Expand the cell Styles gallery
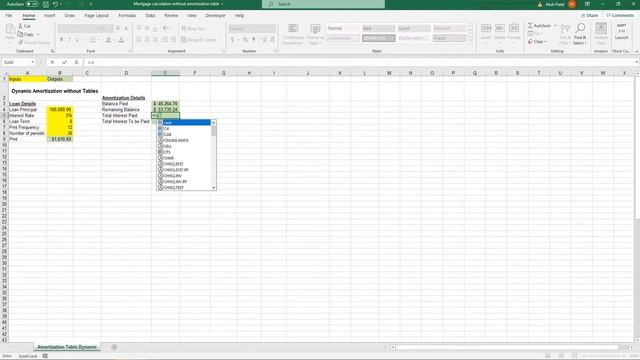This screenshot has height=360, width=640. (470, 40)
